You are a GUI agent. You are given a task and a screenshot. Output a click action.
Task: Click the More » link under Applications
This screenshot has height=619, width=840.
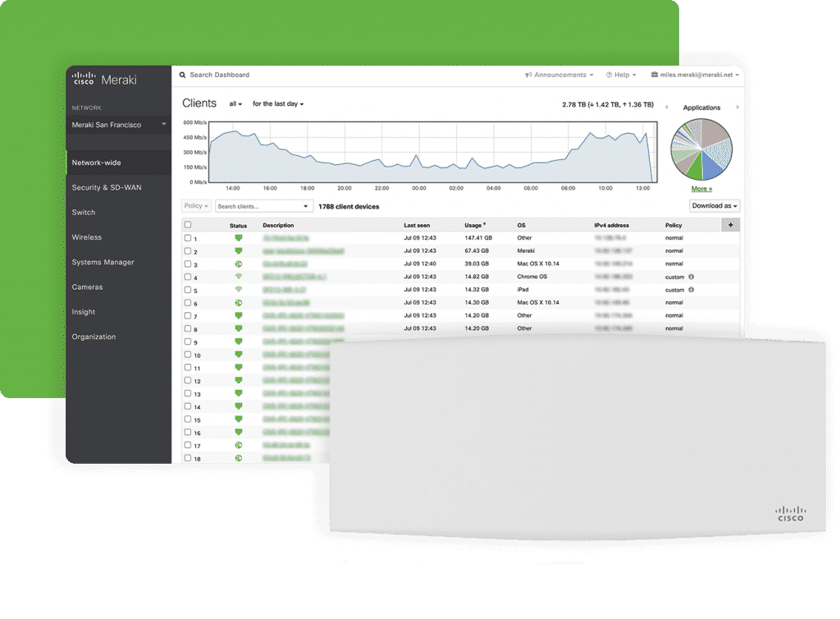click(x=702, y=189)
